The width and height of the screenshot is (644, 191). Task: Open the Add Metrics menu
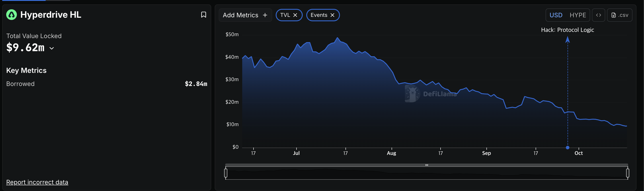tap(245, 15)
